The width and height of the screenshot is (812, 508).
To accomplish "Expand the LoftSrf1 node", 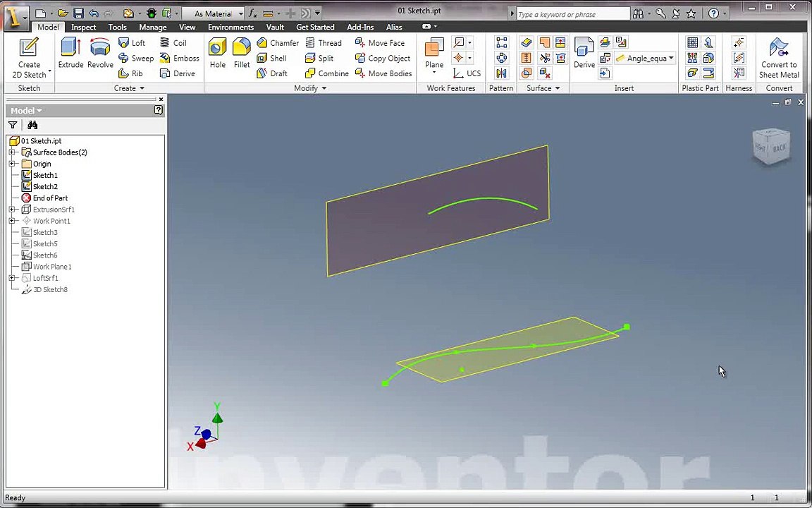I will click(x=12, y=278).
